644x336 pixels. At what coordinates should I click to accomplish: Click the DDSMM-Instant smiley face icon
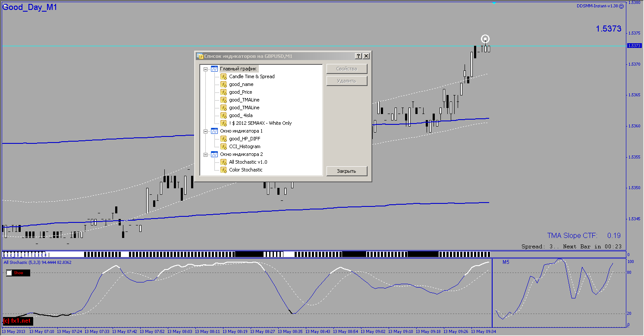[x=621, y=6]
